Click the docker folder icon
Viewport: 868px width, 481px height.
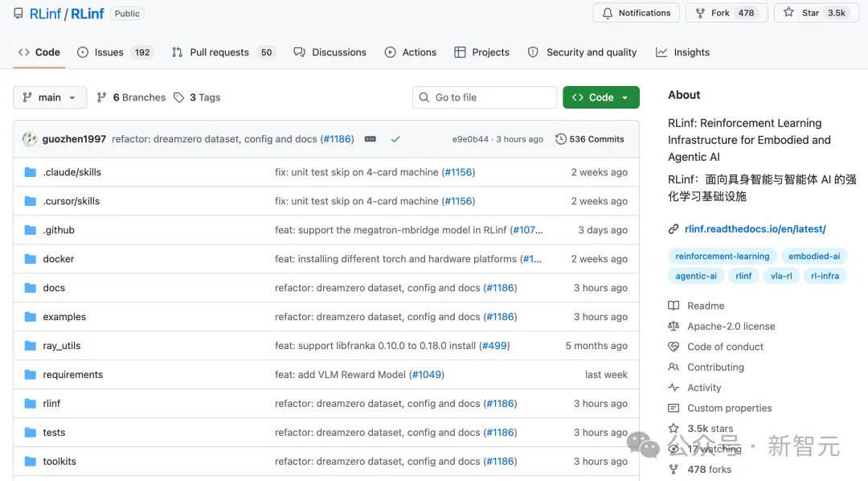pyautogui.click(x=31, y=259)
